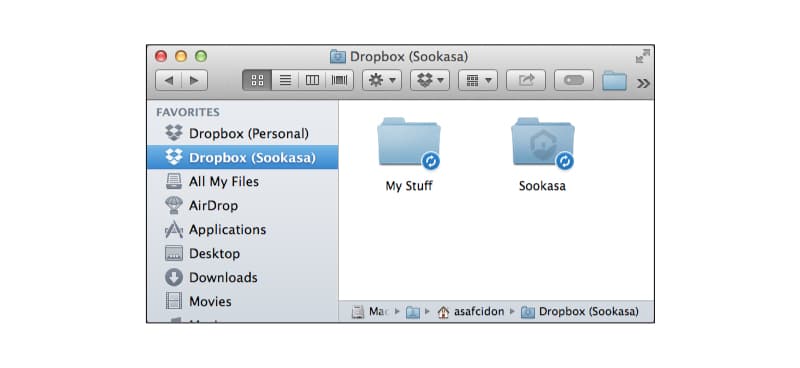Click the FAVORITES sidebar heading
The image size is (800, 368).
point(188,112)
